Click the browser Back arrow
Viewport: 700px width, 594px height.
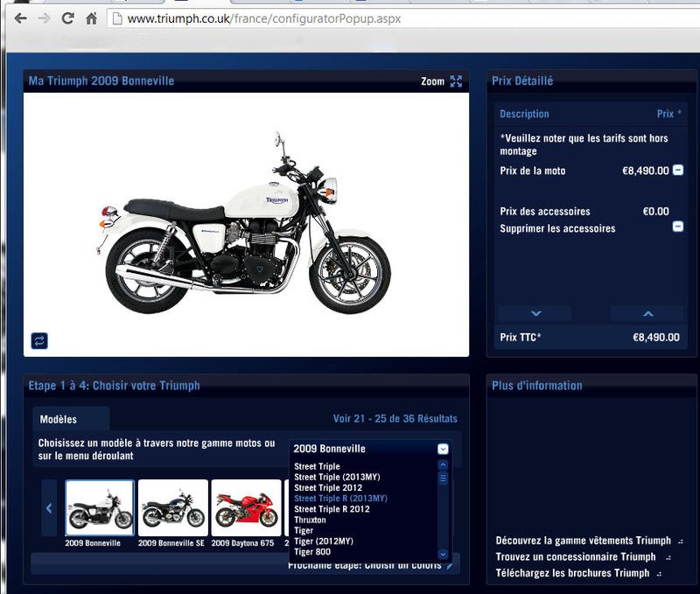[x=20, y=18]
